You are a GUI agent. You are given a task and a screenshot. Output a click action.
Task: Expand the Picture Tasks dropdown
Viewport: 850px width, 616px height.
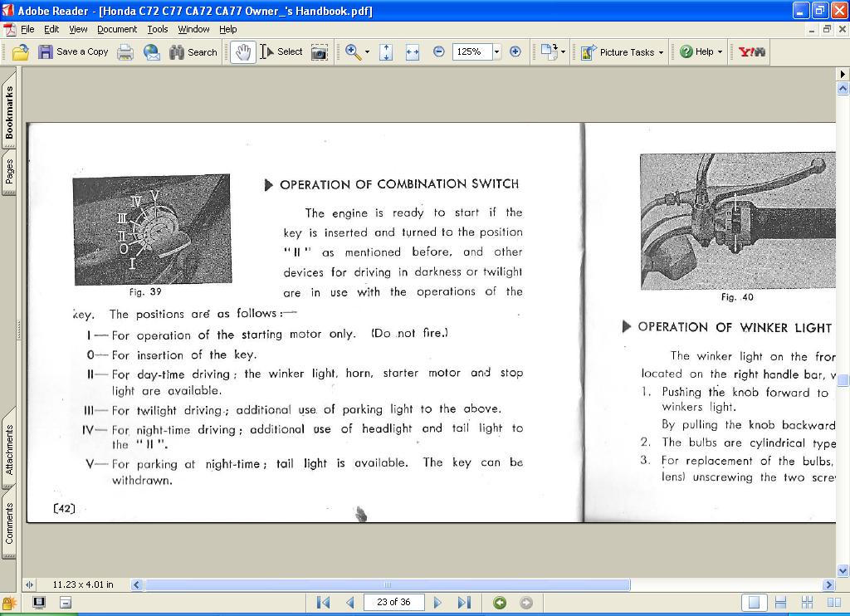coord(661,52)
